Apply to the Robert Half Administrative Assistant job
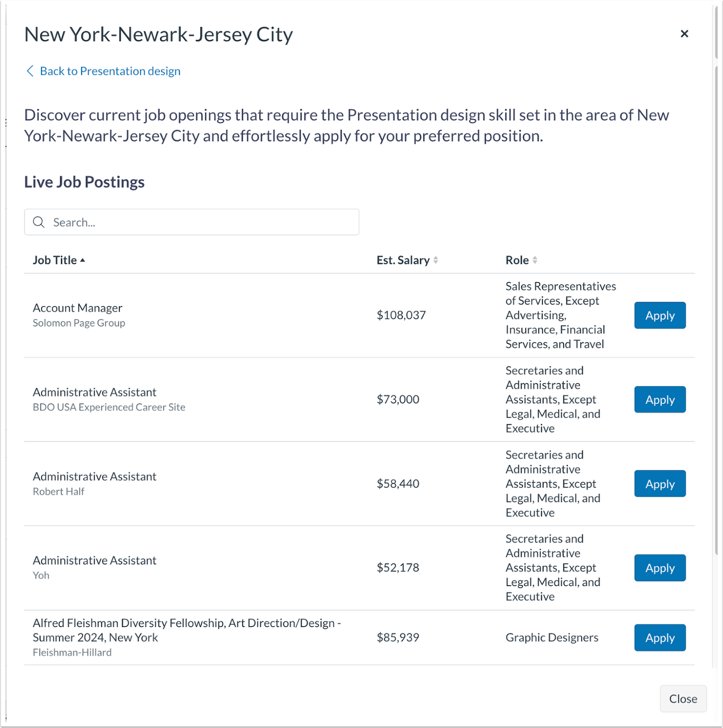This screenshot has height=728, width=723. point(659,484)
